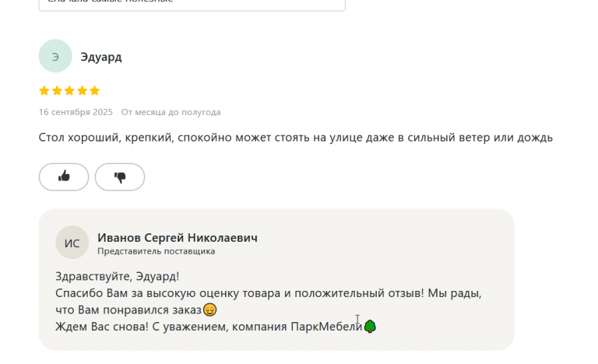
Task: Click greeting Здравствуйте, Эдуард!
Action: pyautogui.click(x=117, y=276)
